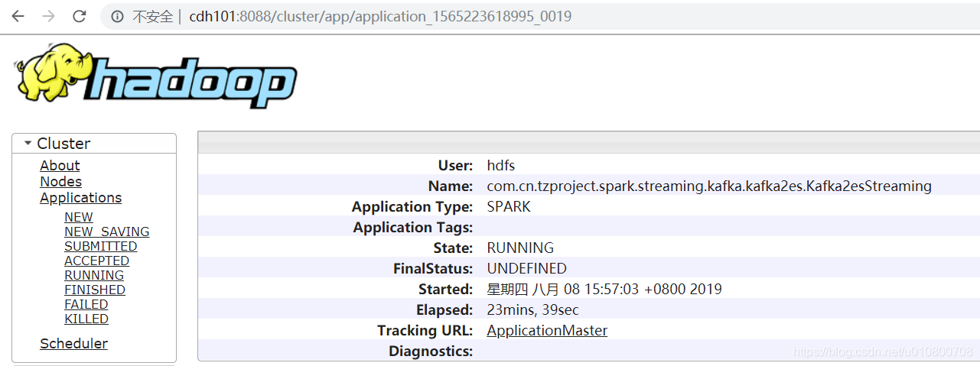Filter applications by FINISHED state

(95, 290)
